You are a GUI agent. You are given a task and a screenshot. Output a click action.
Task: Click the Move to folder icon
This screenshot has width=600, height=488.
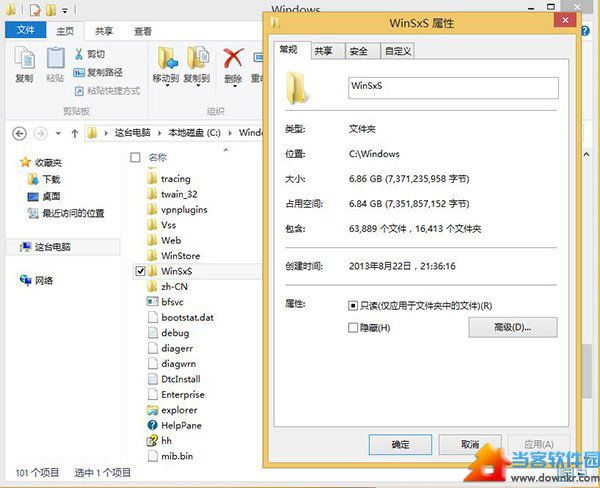pyautogui.click(x=167, y=59)
